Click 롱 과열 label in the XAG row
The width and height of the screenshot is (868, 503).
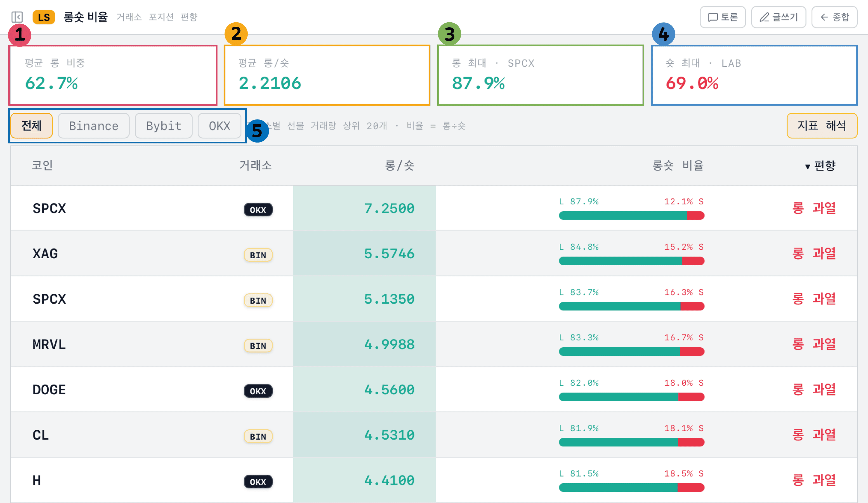(x=814, y=254)
